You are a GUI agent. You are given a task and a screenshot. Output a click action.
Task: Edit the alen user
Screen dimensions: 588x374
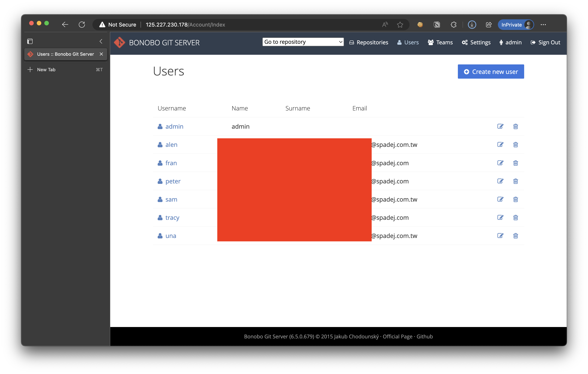500,144
